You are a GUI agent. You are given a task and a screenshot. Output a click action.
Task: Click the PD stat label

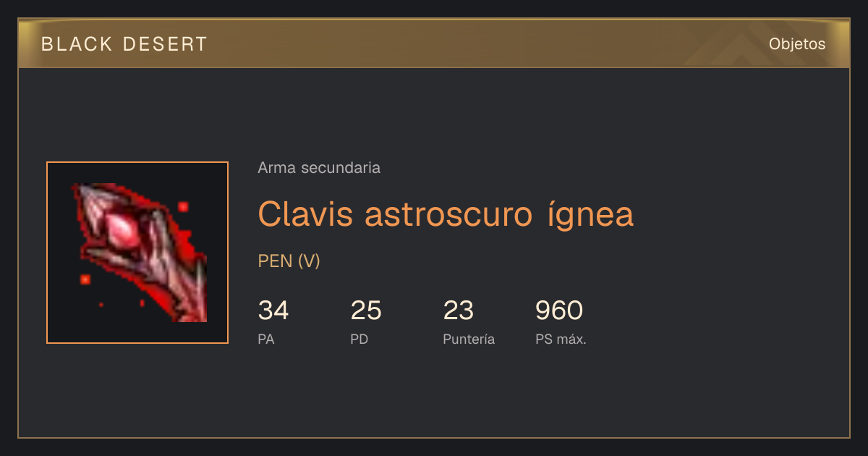[359, 339]
